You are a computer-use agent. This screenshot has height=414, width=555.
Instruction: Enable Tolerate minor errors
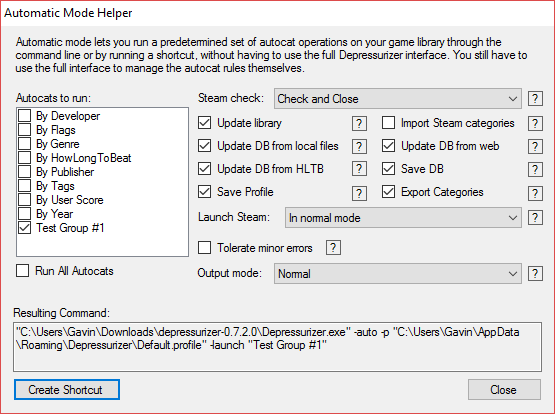pyautogui.click(x=205, y=248)
